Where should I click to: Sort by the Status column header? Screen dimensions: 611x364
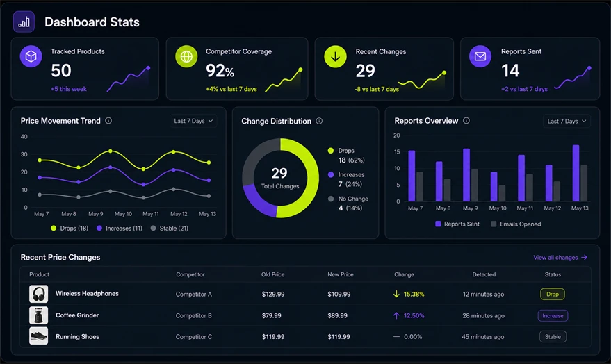(553, 274)
